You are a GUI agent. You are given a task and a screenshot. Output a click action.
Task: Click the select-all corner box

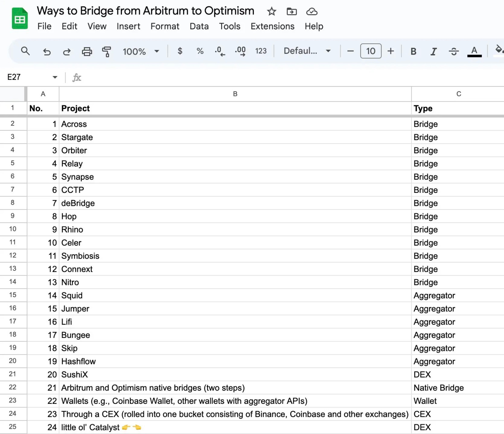[12, 94]
